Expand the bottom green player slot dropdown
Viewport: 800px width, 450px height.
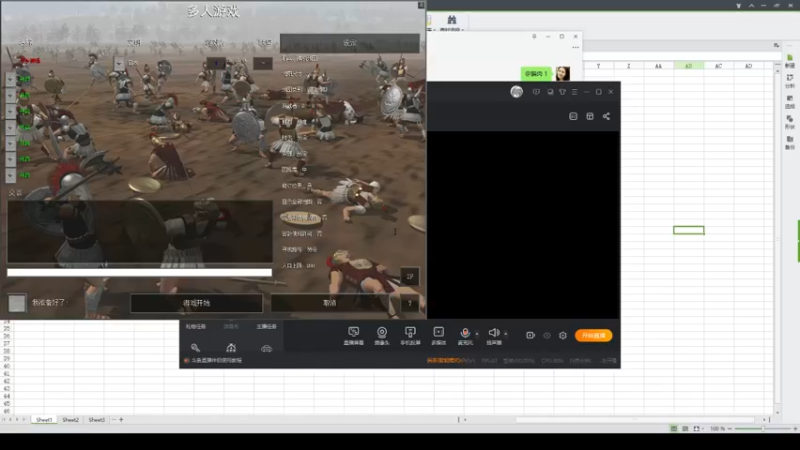pos(10,175)
